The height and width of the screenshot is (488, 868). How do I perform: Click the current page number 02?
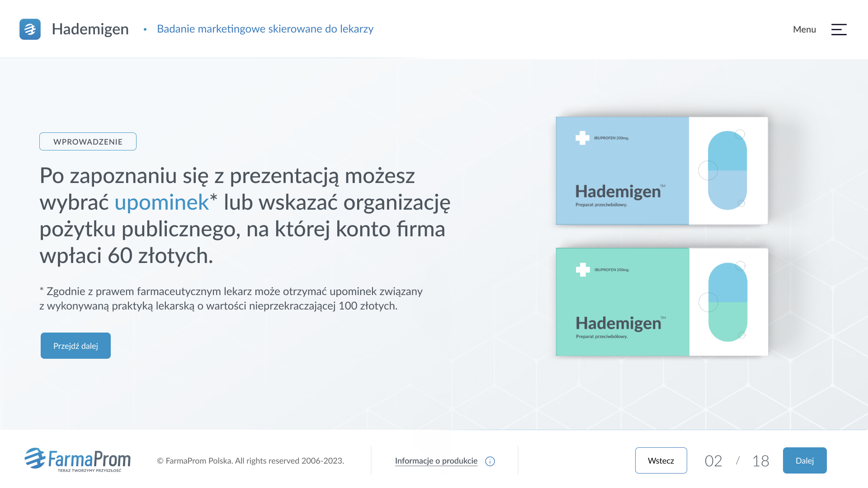[713, 461]
